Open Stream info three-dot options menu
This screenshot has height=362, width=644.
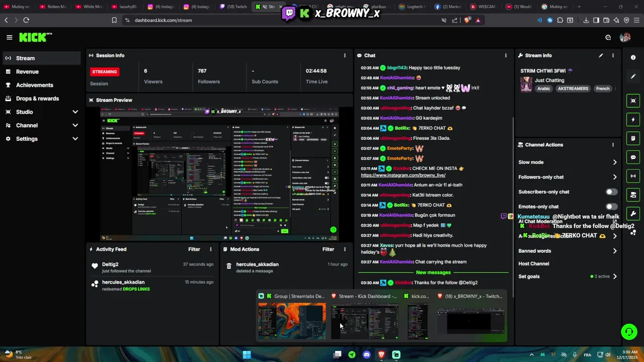pyautogui.click(x=613, y=55)
